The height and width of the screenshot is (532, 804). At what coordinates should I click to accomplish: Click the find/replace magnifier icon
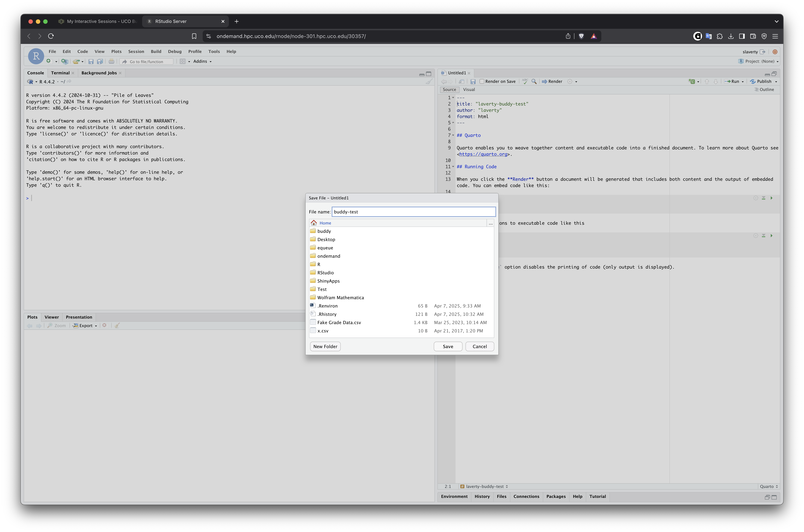tap(534, 81)
